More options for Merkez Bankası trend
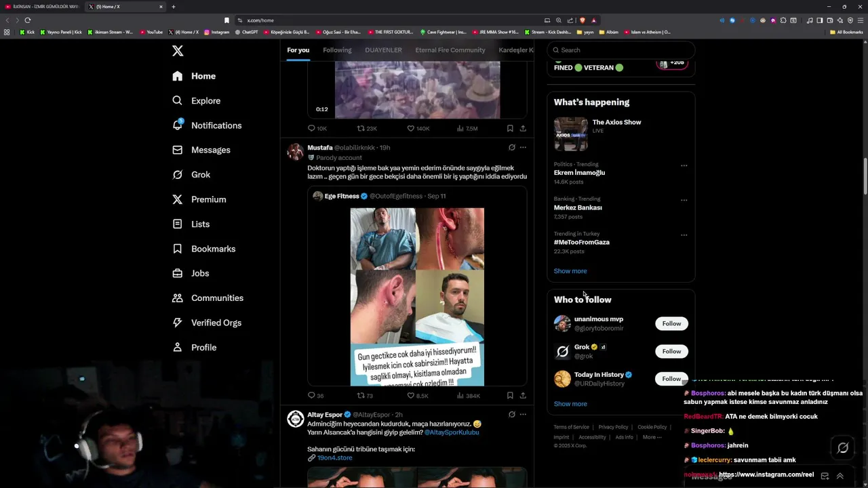This screenshot has width=868, height=488. (684, 200)
